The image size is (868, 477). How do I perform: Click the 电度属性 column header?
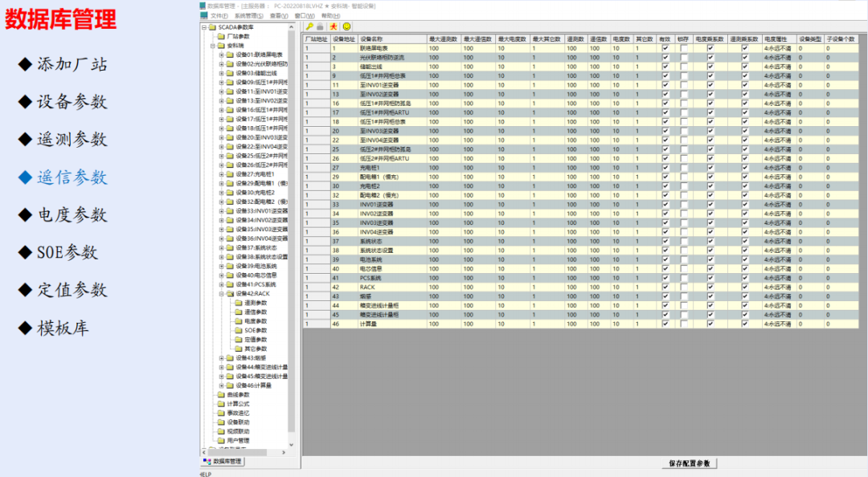(x=779, y=39)
